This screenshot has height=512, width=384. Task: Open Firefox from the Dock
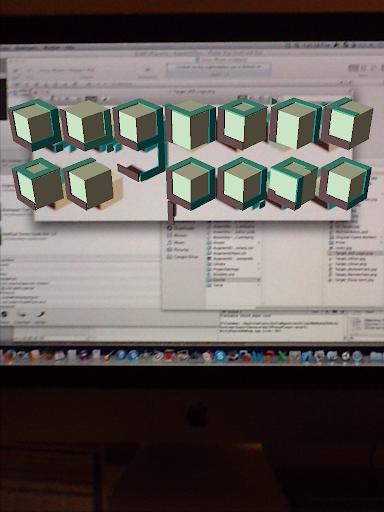click(9, 356)
